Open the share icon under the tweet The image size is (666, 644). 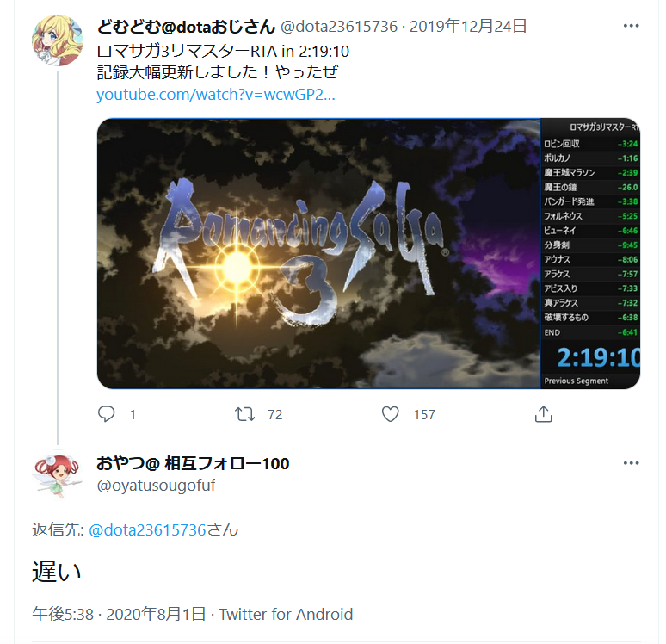(x=543, y=413)
